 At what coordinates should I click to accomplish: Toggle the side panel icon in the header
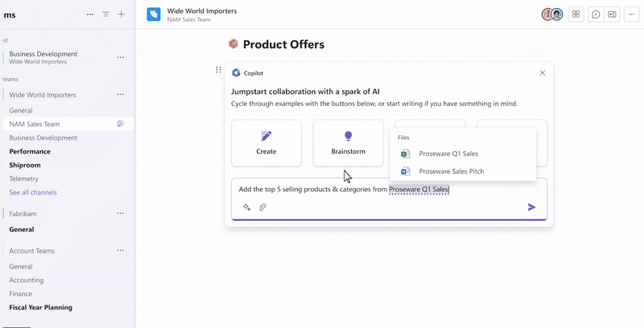pos(612,14)
